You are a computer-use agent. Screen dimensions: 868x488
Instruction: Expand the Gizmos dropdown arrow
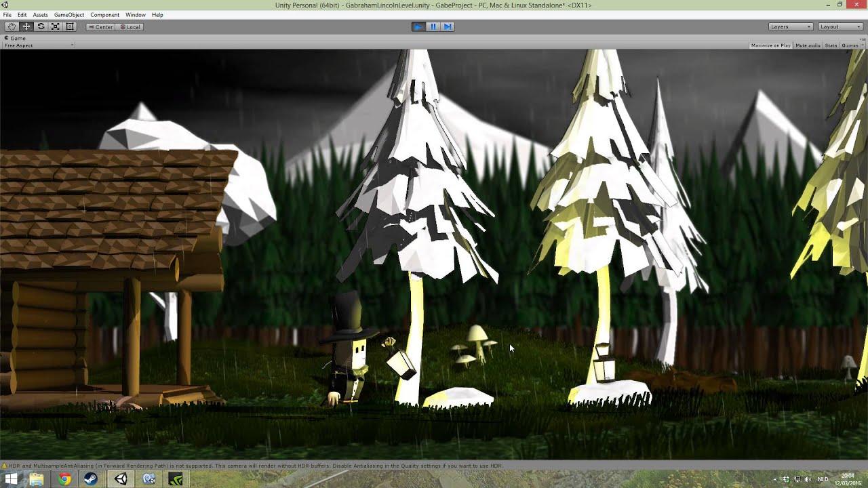[x=861, y=45]
